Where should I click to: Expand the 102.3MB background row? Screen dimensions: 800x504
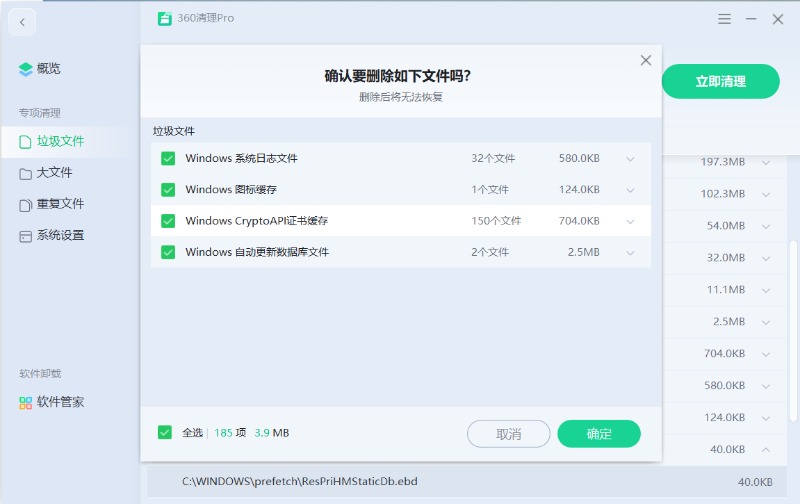766,194
